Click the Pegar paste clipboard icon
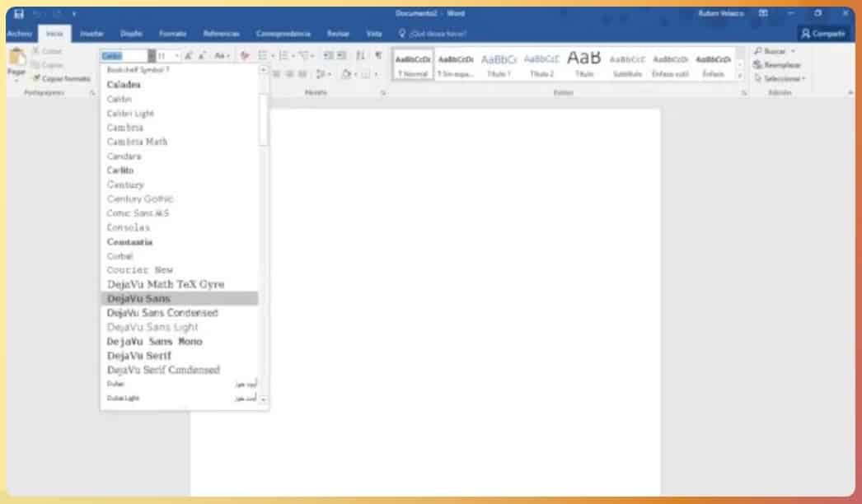Image resolution: width=862 pixels, height=504 pixels. point(17,57)
